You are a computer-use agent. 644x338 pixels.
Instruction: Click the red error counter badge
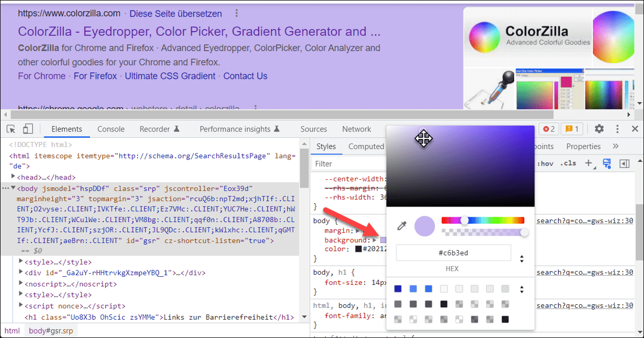(x=550, y=129)
